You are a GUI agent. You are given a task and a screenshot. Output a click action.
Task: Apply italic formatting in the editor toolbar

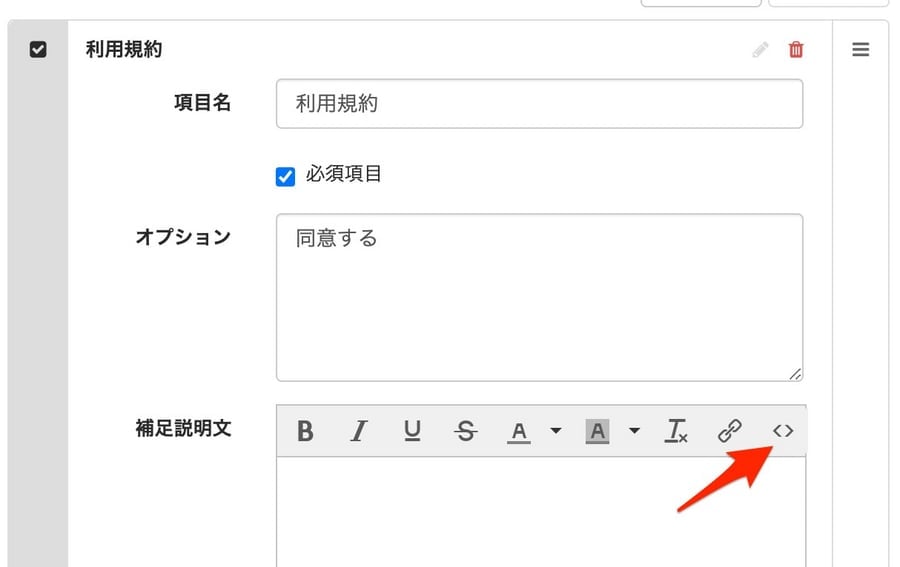pyautogui.click(x=359, y=431)
